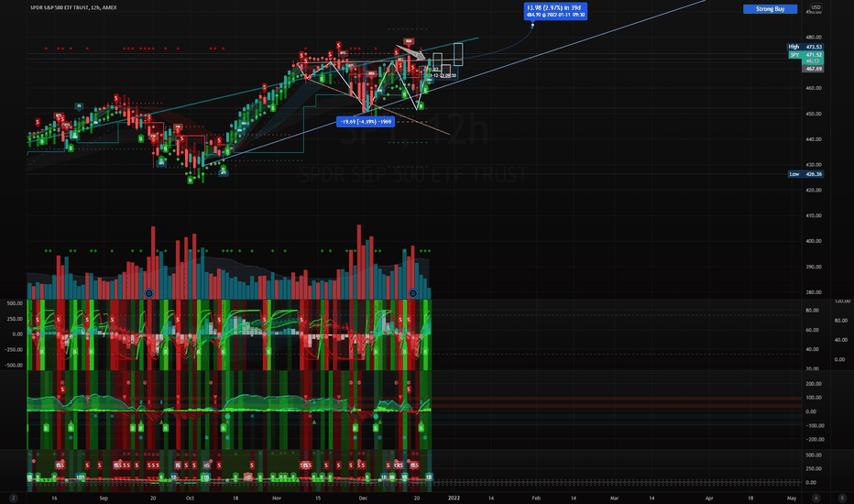Image resolution: width=854 pixels, height=504 pixels.
Task: Click the forecast tooltip showing 2.97% in 39d
Action: point(555,11)
